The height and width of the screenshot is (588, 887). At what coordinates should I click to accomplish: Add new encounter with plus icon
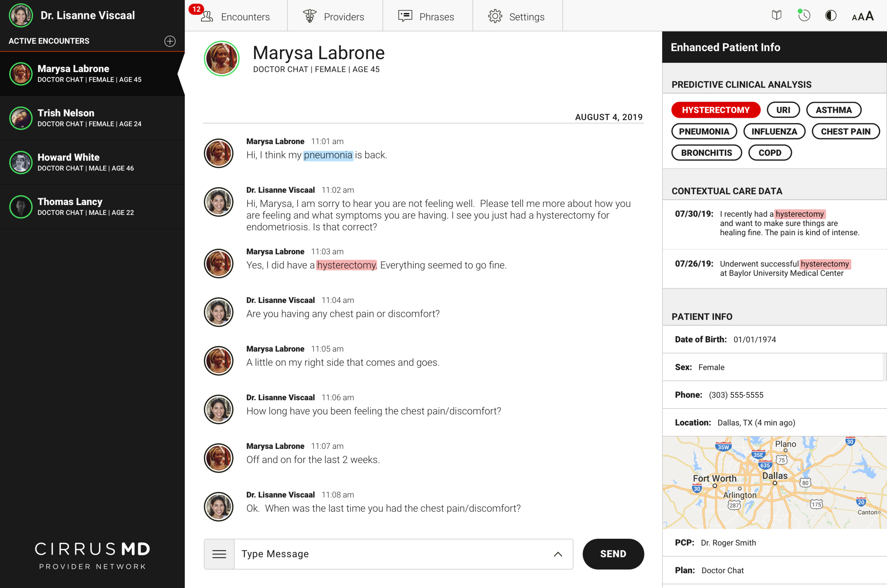(170, 41)
